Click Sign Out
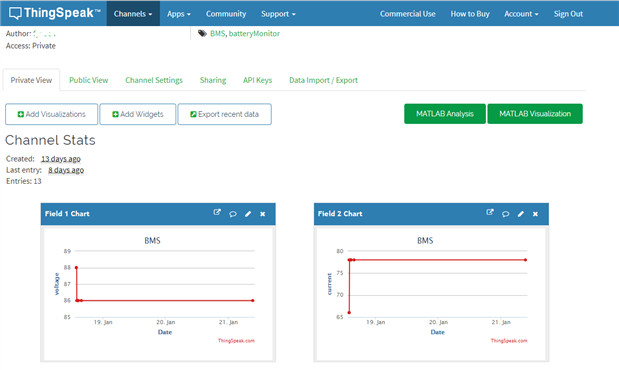The image size is (619, 370). (568, 14)
